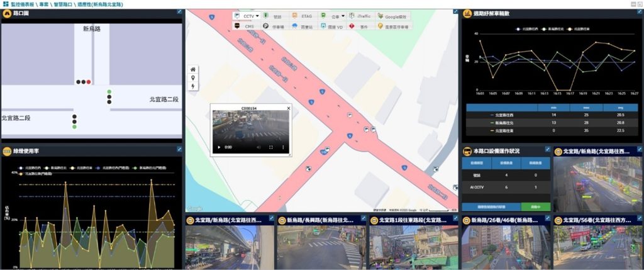
Task: Click the map home button
Action: 193,69
